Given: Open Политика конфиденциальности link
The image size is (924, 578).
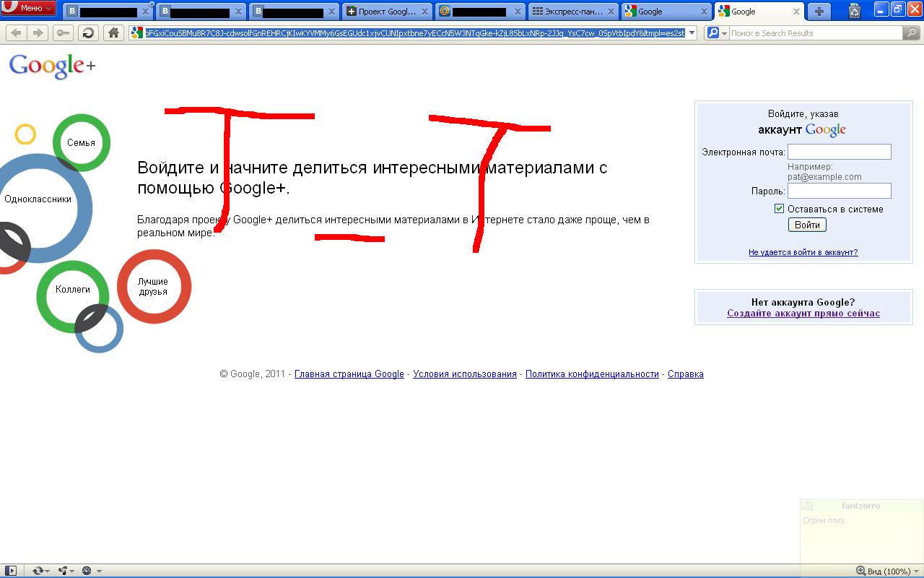Looking at the screenshot, I should point(592,374).
